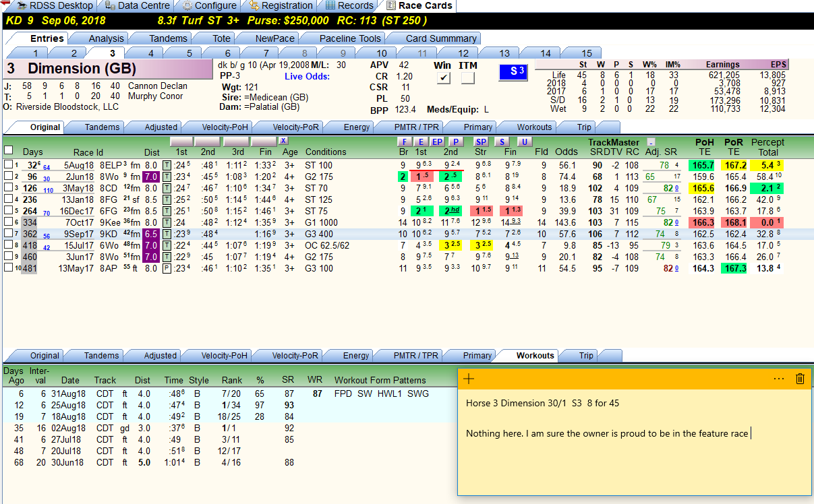814x504 pixels.
Task: Toggle the ITM checkbox
Action: pyautogui.click(x=467, y=78)
